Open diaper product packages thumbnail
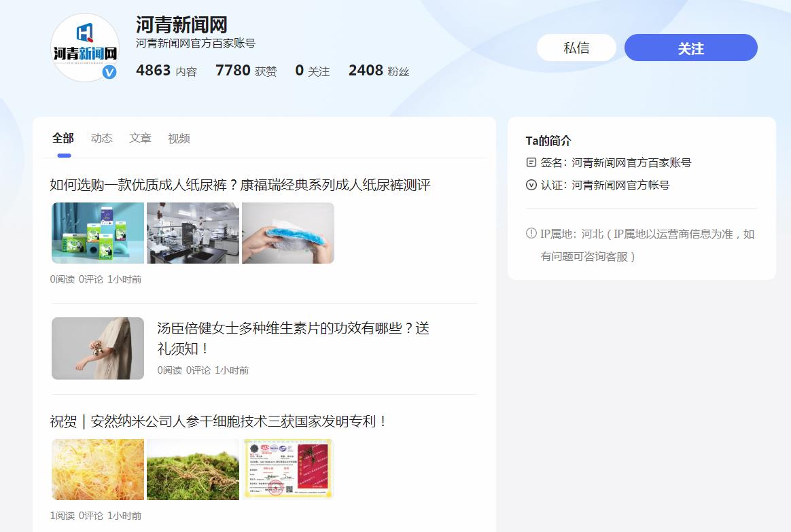 (x=98, y=233)
